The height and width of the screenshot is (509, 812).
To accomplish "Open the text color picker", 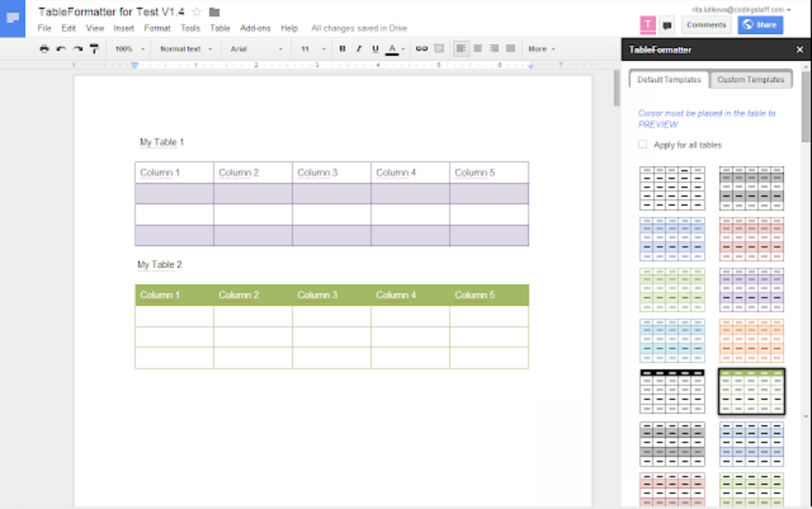I will [x=393, y=49].
